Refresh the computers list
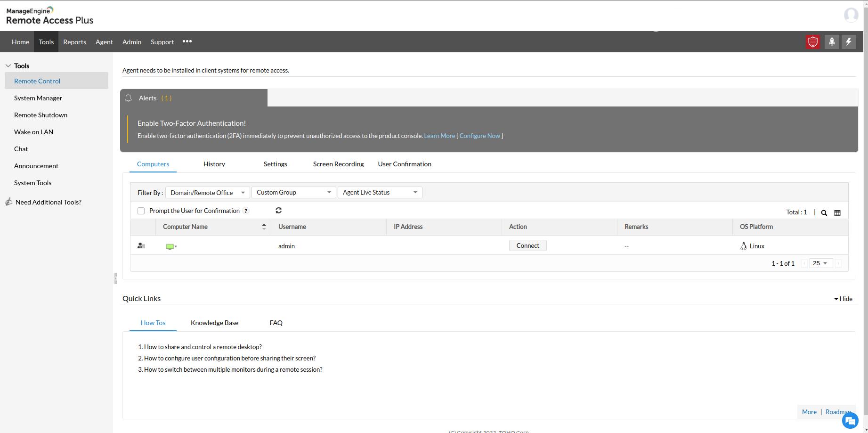Screen dimensions: 868x433 click(x=279, y=211)
